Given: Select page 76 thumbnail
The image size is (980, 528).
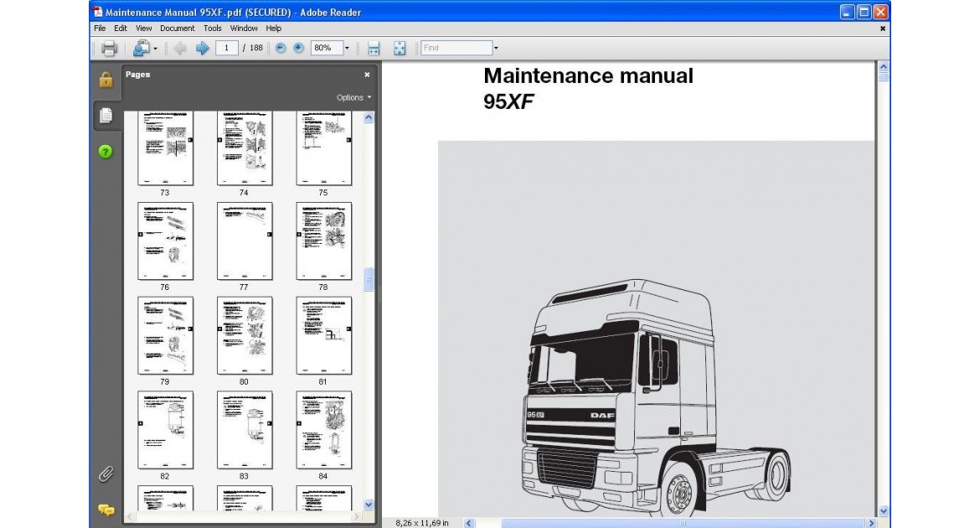Looking at the screenshot, I should [x=166, y=241].
